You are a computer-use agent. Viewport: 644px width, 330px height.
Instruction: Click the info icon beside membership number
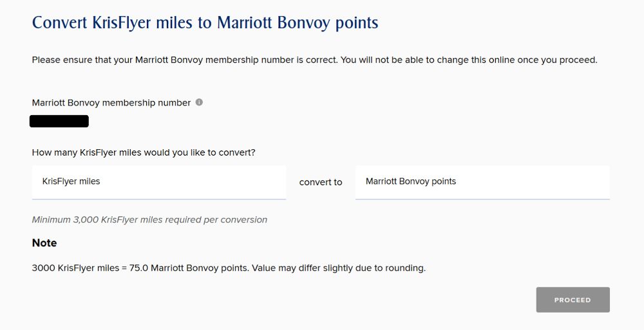199,102
